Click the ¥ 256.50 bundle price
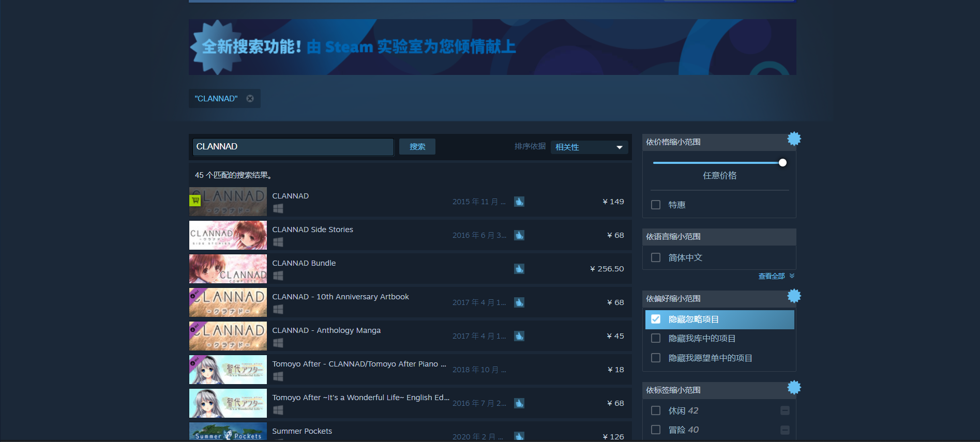Screen dimensions: 980x442 click(x=607, y=269)
